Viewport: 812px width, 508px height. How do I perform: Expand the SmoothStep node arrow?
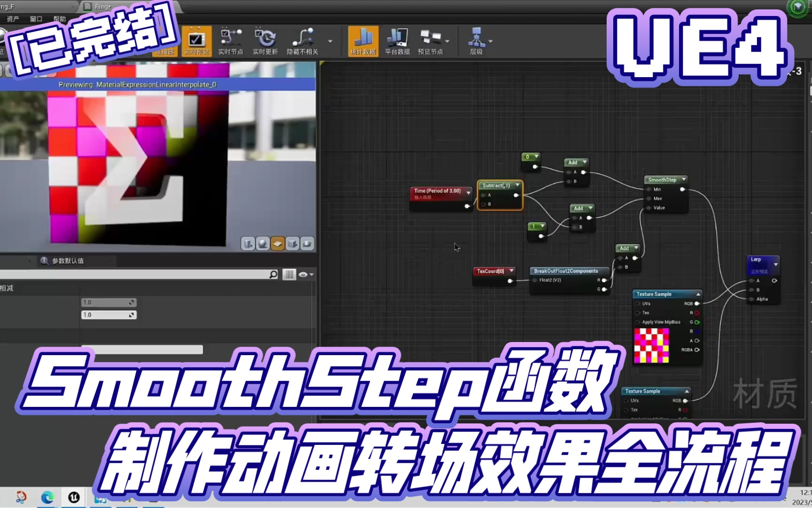point(684,179)
